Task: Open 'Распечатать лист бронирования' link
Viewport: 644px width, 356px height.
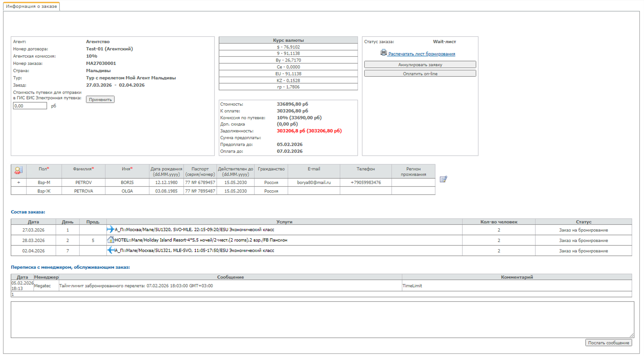Action: click(x=421, y=54)
